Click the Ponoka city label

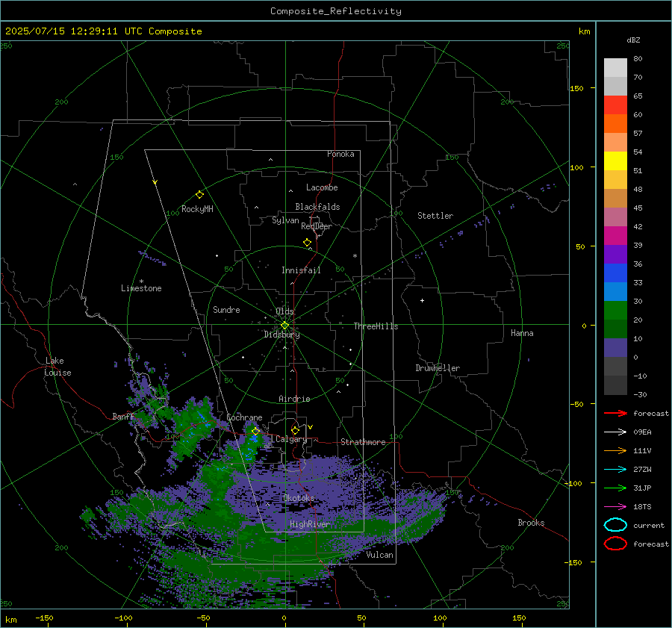tap(340, 154)
